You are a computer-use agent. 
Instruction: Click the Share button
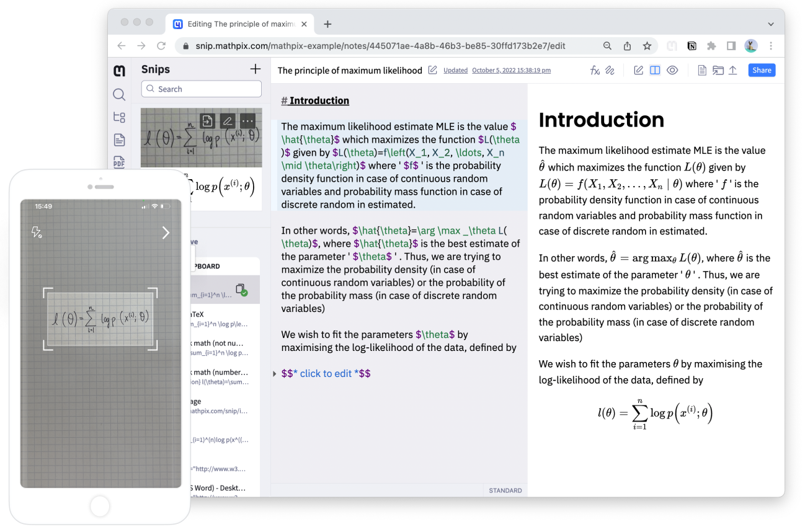click(x=762, y=70)
